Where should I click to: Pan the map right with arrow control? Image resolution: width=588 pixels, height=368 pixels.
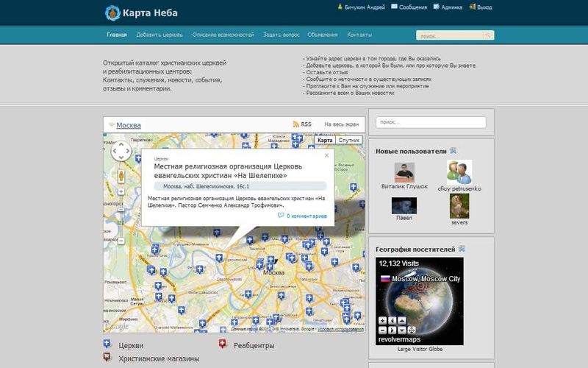coord(127,152)
